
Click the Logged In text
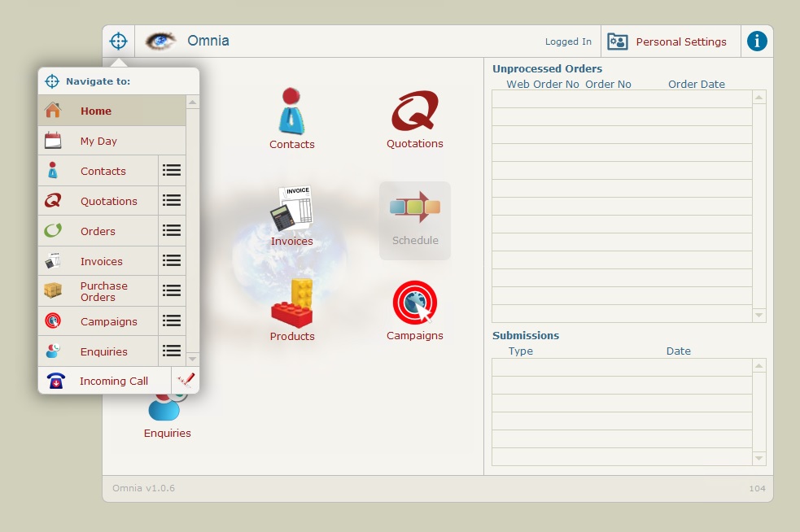[568, 41]
